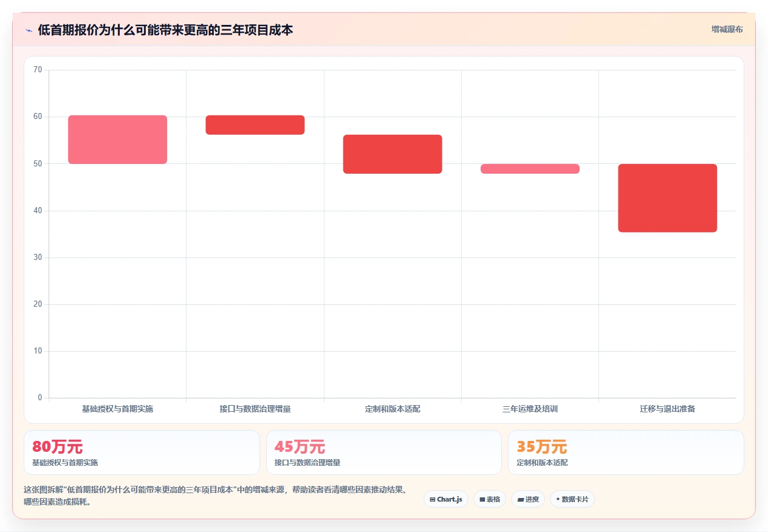Open the 35万元 data card
The image size is (768, 532).
[x=626, y=452]
